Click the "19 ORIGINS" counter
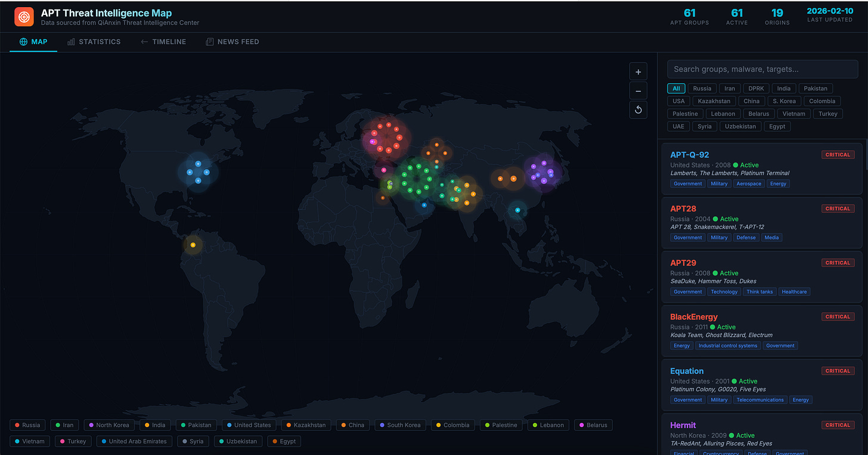This screenshot has width=868, height=455. [777, 17]
